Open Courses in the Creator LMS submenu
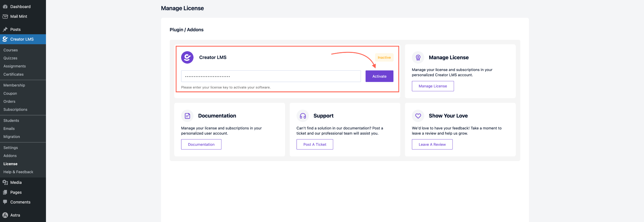The width and height of the screenshot is (644, 222). [x=11, y=50]
